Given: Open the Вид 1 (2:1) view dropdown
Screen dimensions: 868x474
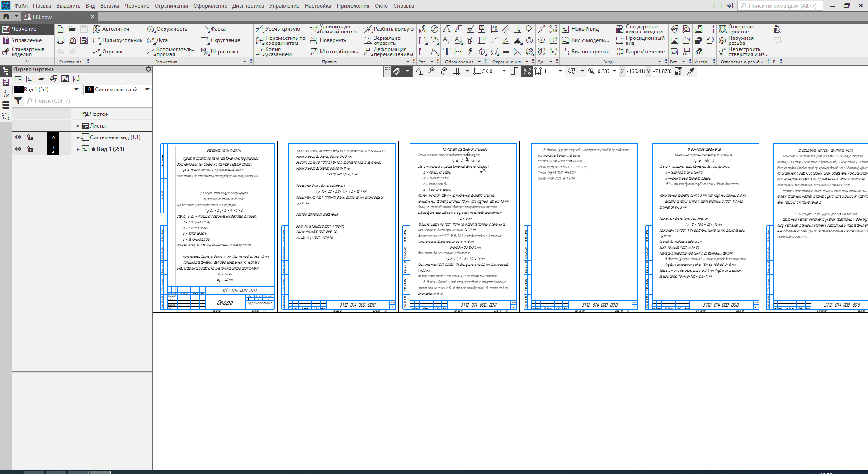Looking at the screenshot, I should click(x=76, y=90).
